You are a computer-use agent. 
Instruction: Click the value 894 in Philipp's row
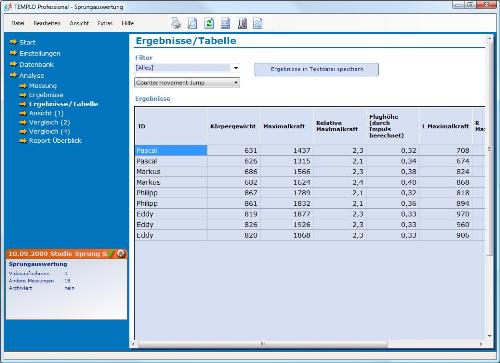click(463, 203)
